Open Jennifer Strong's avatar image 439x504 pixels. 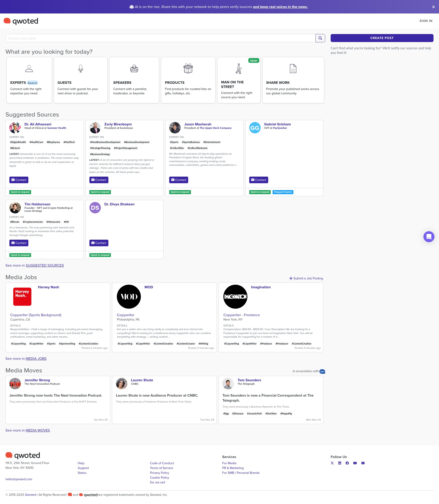(x=15, y=384)
